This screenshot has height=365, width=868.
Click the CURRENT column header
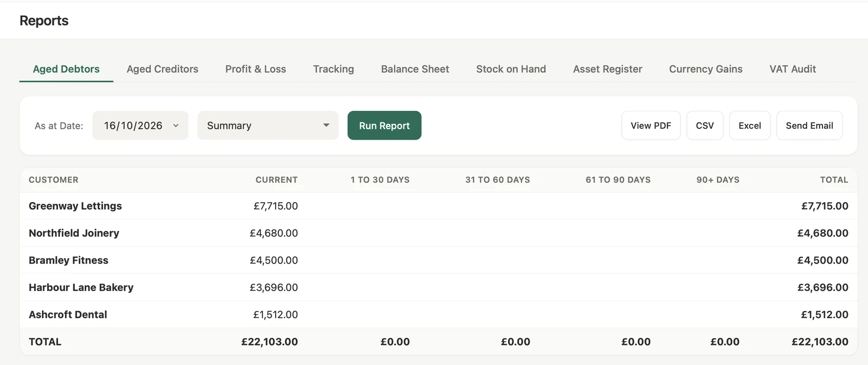[x=277, y=180]
